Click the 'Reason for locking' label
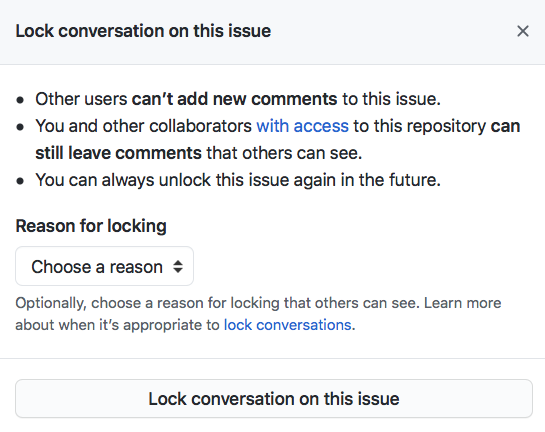Viewport: 545px width, 432px height. (x=91, y=226)
